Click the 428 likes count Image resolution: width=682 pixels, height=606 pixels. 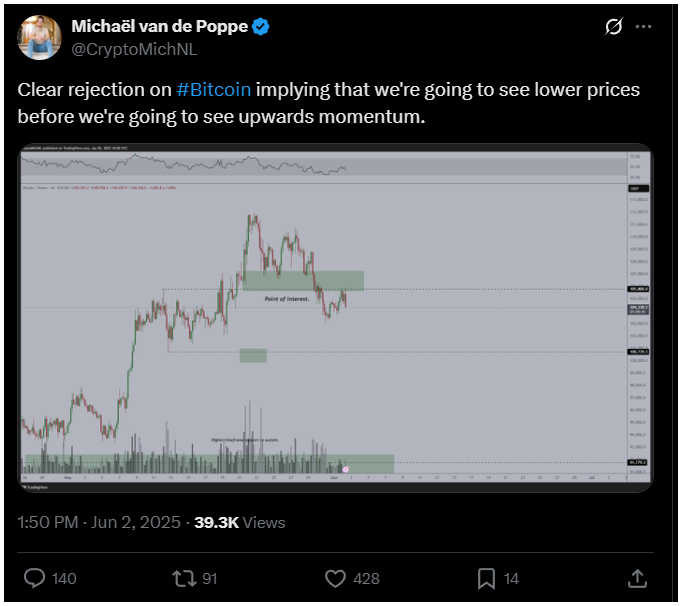coord(366,579)
